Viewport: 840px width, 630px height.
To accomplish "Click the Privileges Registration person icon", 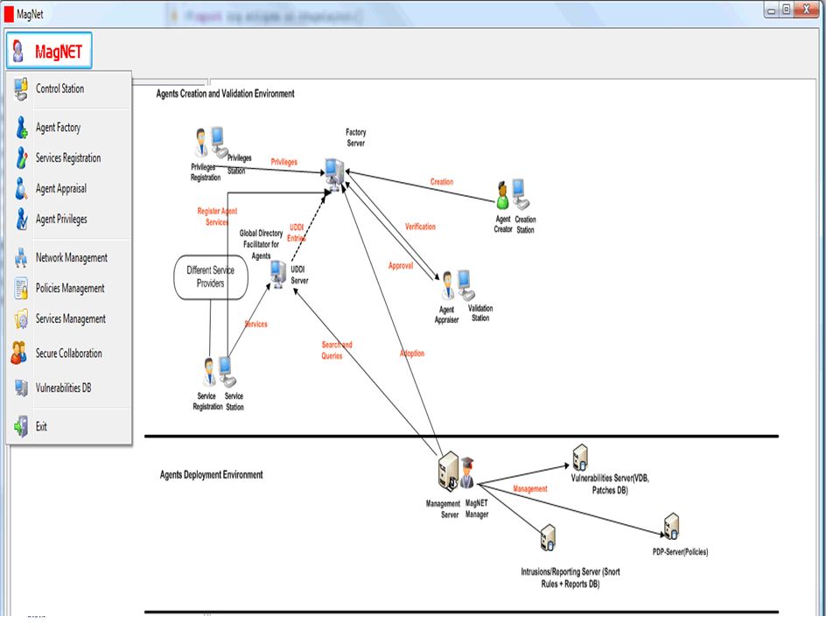I will click(x=201, y=143).
